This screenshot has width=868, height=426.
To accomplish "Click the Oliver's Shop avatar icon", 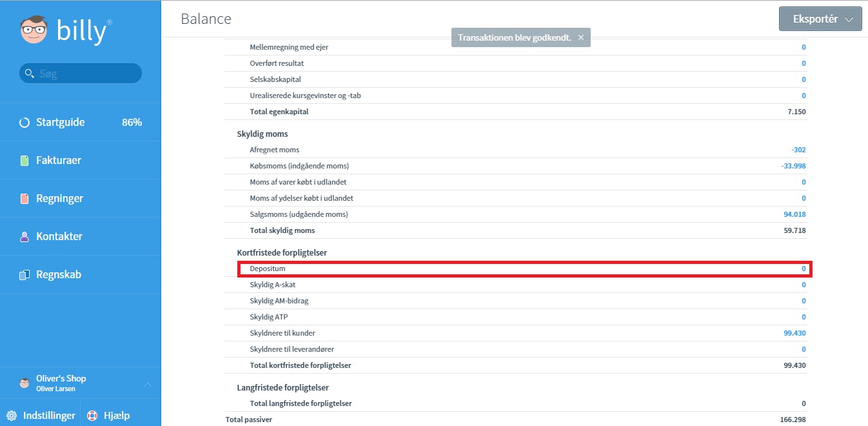I will [25, 383].
